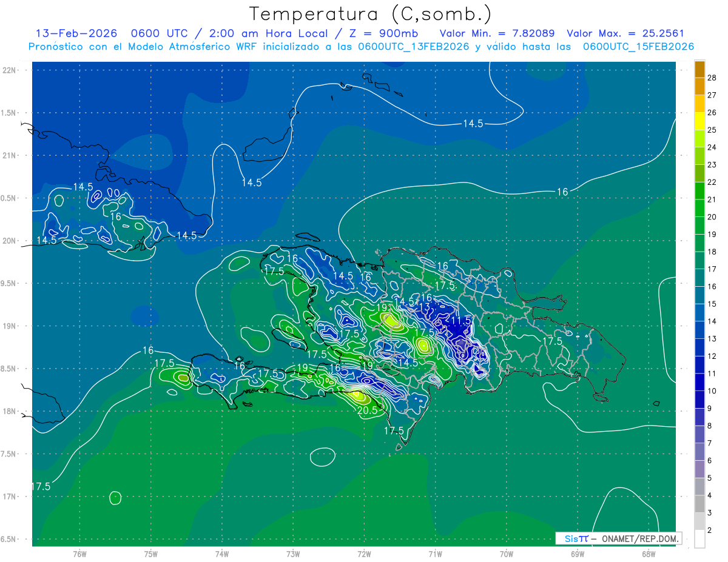Viewport: 728px width, 562px height.
Task: Click the '76W' longitude axis label
Action: (79, 554)
